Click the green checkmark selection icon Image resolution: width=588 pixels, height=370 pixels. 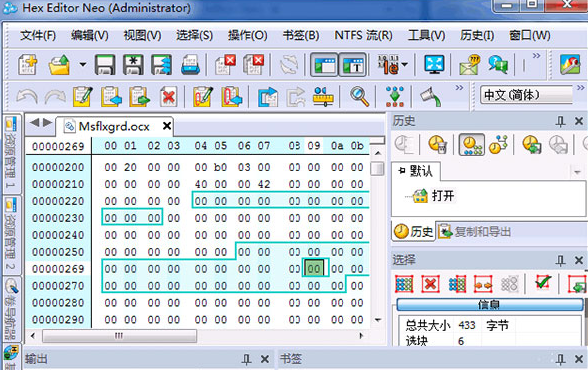(x=543, y=282)
